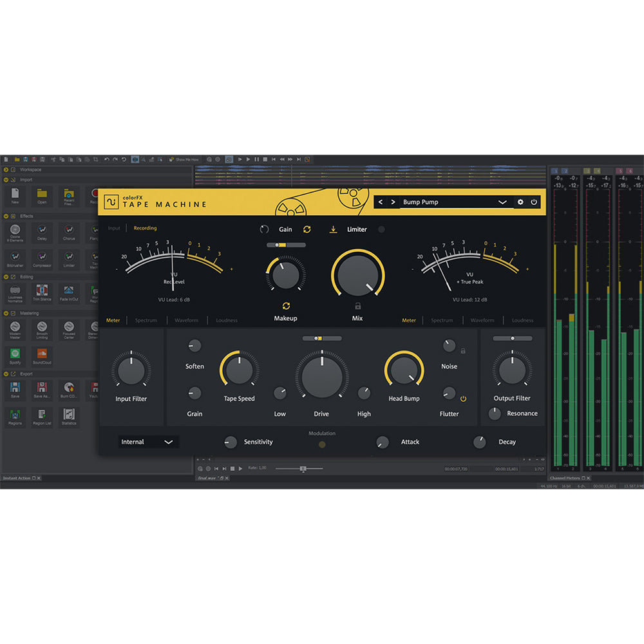Image resolution: width=644 pixels, height=644 pixels.
Task: Toggle the Gain sync link icon
Action: pyautogui.click(x=307, y=230)
